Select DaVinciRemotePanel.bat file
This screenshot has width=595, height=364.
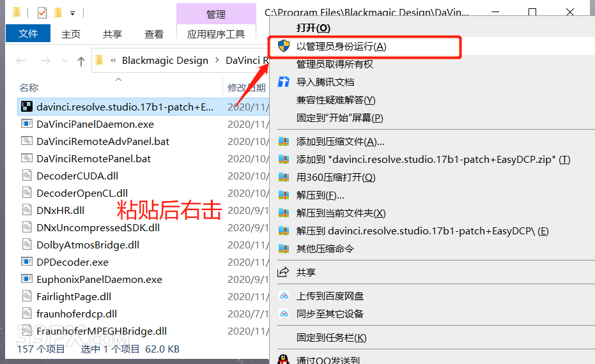pos(93,158)
